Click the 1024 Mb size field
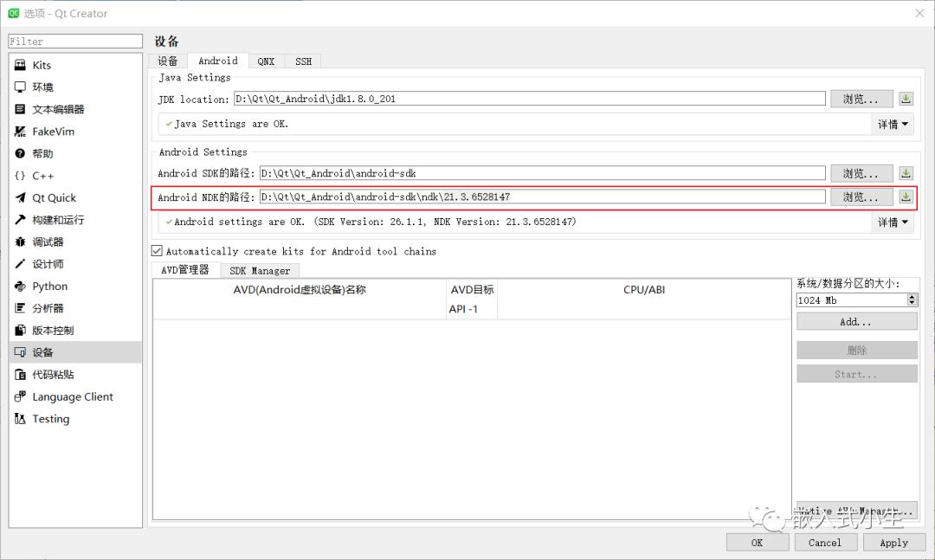The width and height of the screenshot is (935, 560). [x=852, y=300]
